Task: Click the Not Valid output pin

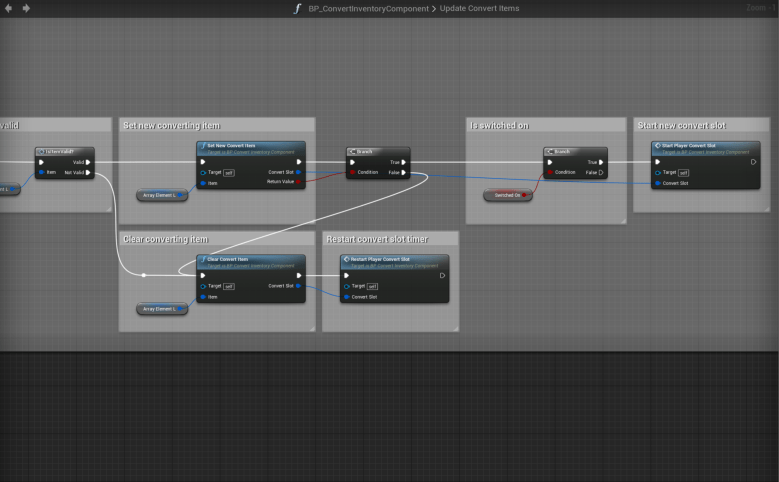Action: (x=89, y=172)
